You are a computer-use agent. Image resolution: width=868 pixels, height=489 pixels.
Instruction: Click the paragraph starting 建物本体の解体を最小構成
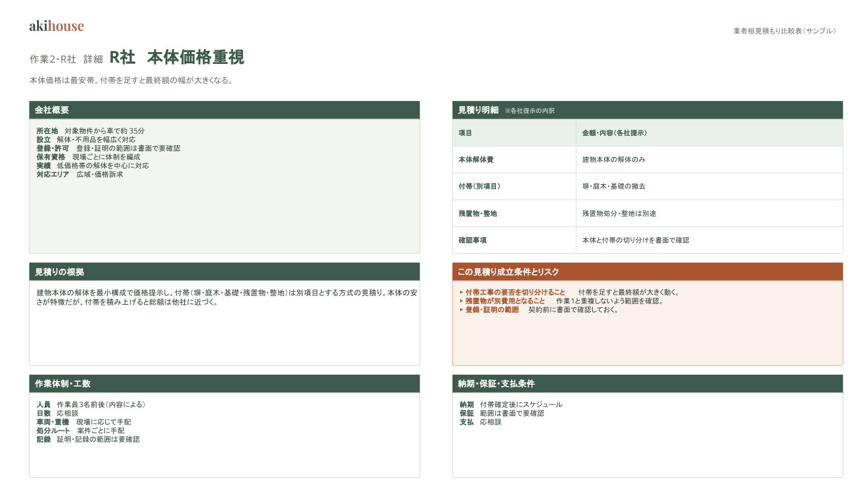tap(226, 297)
